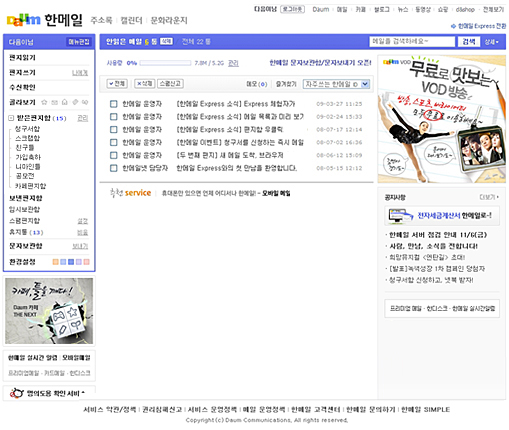Click the 전체 select-all button

coord(117,84)
